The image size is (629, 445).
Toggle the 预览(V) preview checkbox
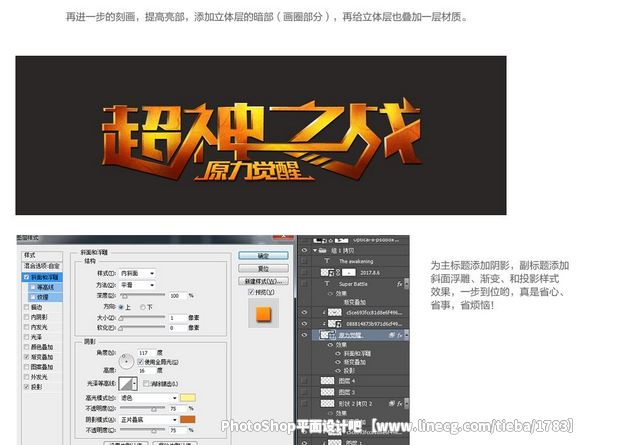251,292
